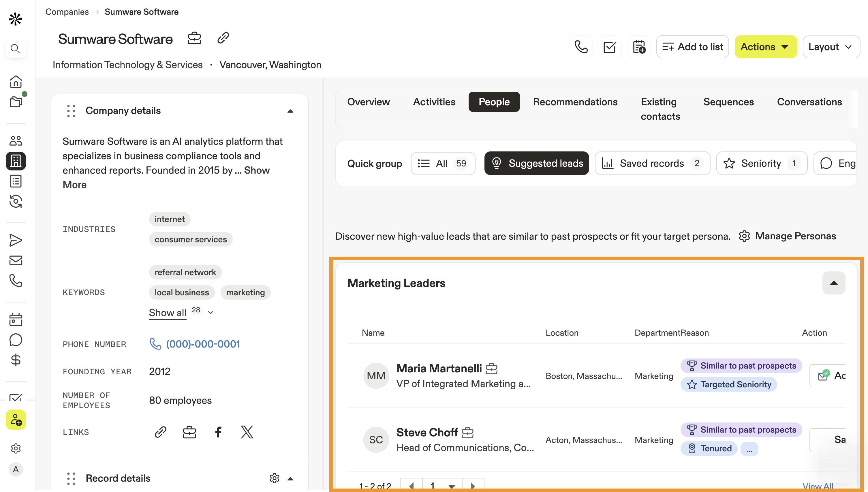This screenshot has width=868, height=492.
Task: Filter by Seniority quick group
Action: click(762, 164)
